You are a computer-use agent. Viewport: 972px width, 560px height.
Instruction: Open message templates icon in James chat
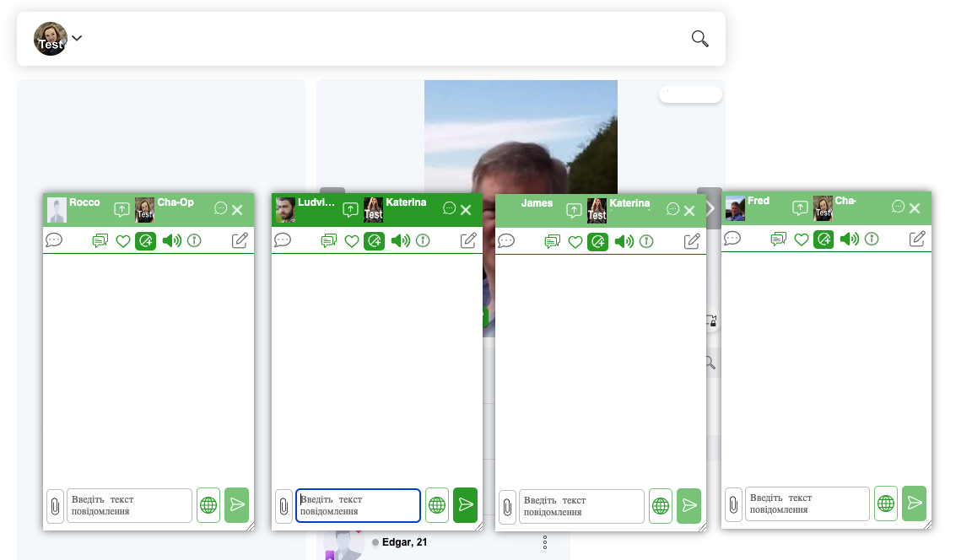click(x=553, y=241)
